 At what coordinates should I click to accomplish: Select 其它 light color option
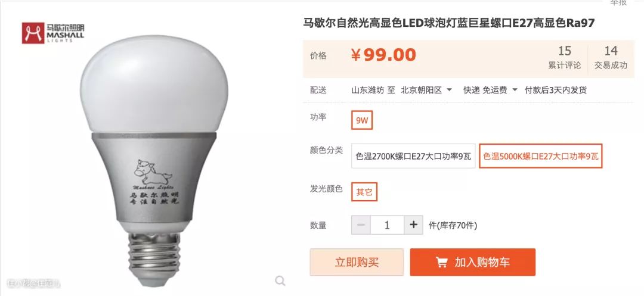point(364,192)
